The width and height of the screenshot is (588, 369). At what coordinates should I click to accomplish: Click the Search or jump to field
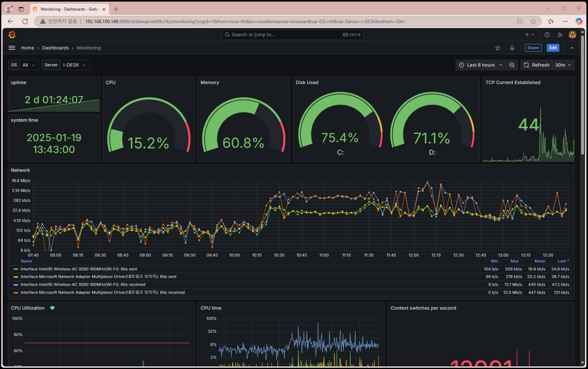tap(293, 35)
